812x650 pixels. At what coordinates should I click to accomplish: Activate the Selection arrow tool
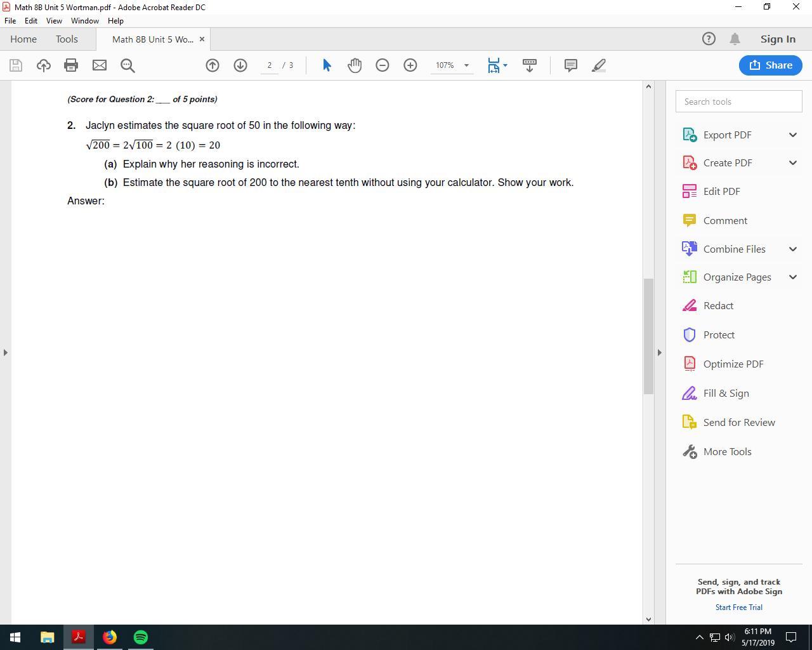(x=327, y=65)
